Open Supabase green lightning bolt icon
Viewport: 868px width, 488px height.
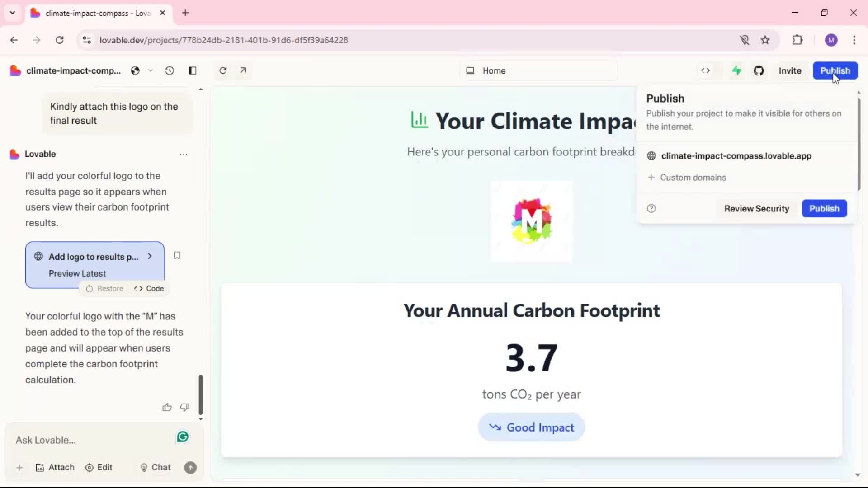pos(737,70)
